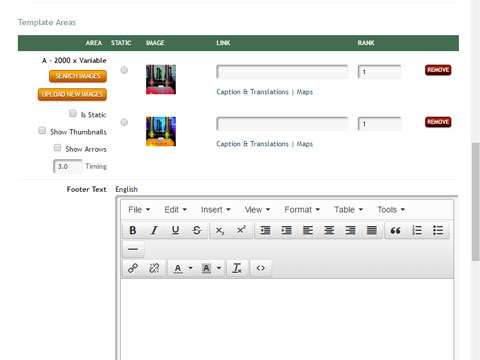The height and width of the screenshot is (360, 480).
Task: Insert a horizontal line
Action: 133,249
